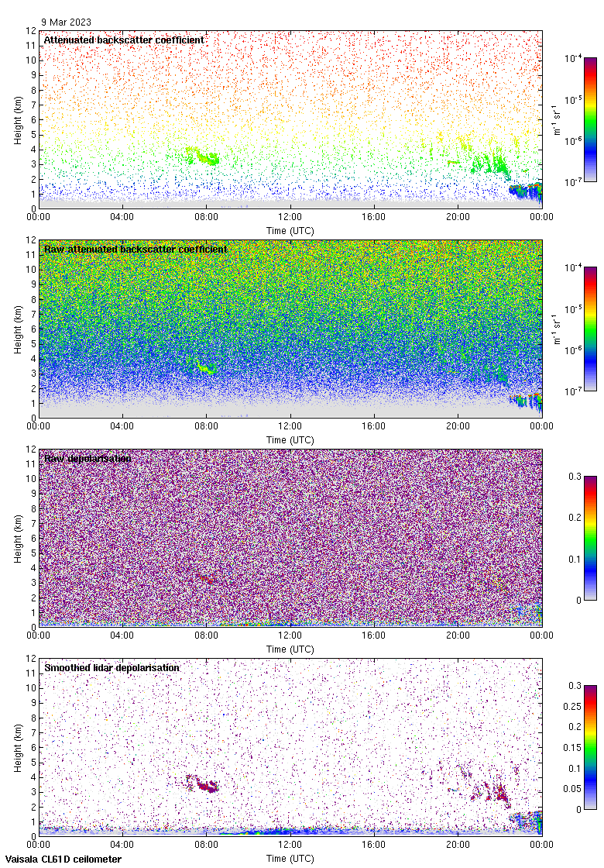The width and height of the screenshot is (604, 868).
Task: Click the 0.15 label on the smoothed depolarisation colorbar
Action: point(572,748)
